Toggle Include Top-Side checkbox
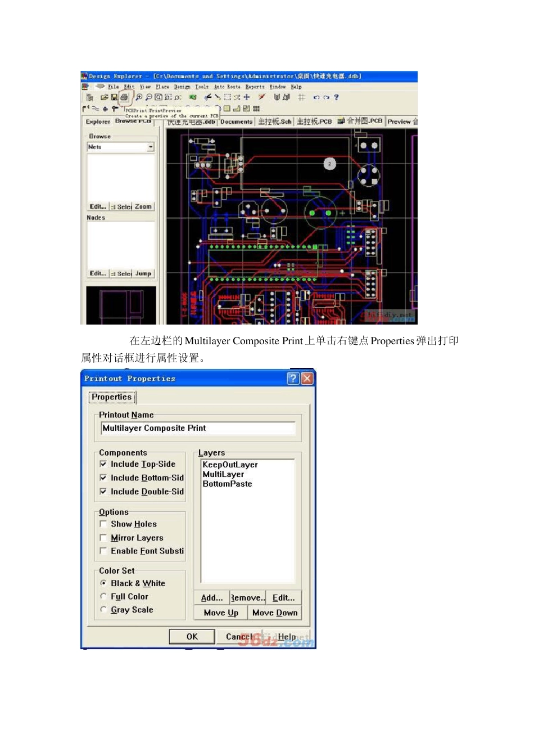This screenshot has height=756, width=534. tap(103, 464)
